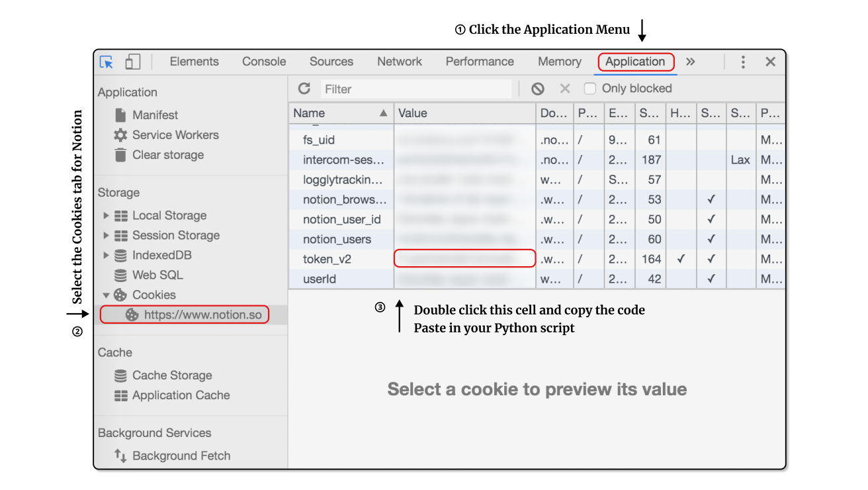Screen dimensions: 868x490
Task: Click the Web SQL database icon
Action: tap(120, 275)
